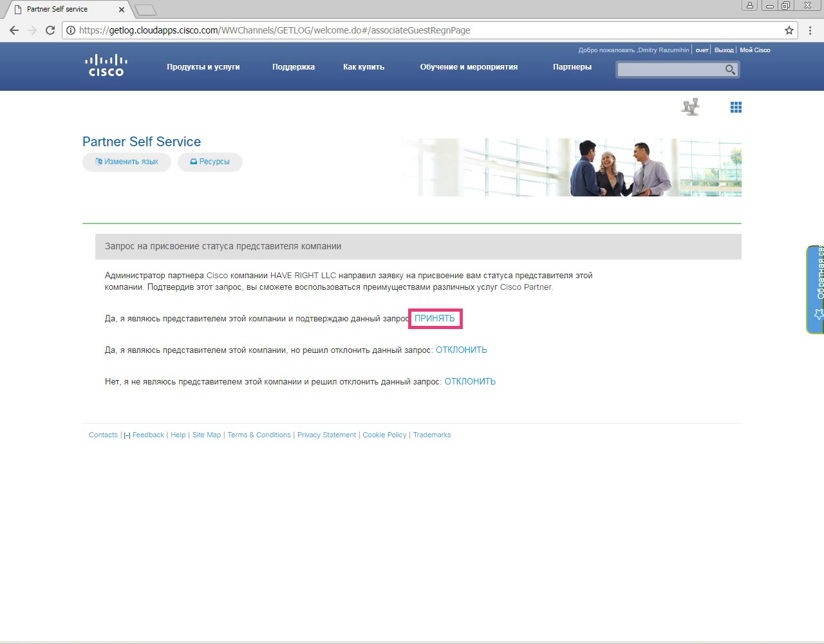Click the Выход link
Screen dimensions: 824x644
(x=724, y=50)
